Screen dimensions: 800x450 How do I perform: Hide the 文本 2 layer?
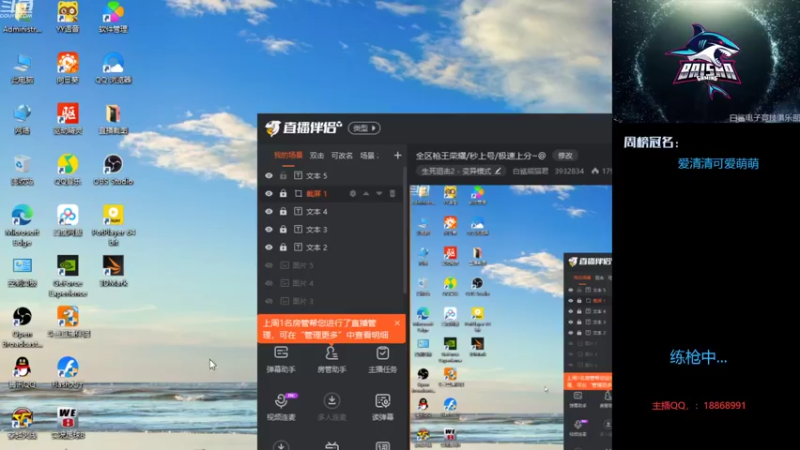click(269, 247)
